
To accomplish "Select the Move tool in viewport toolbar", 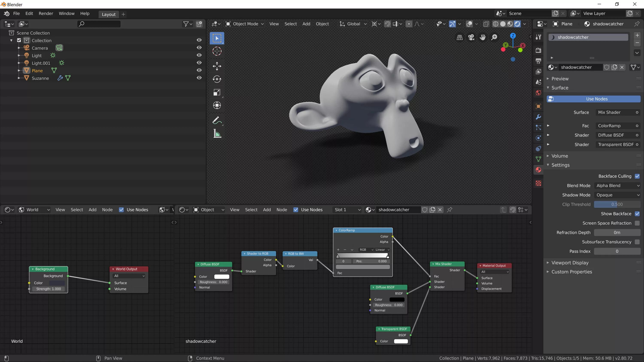I will 217,66.
